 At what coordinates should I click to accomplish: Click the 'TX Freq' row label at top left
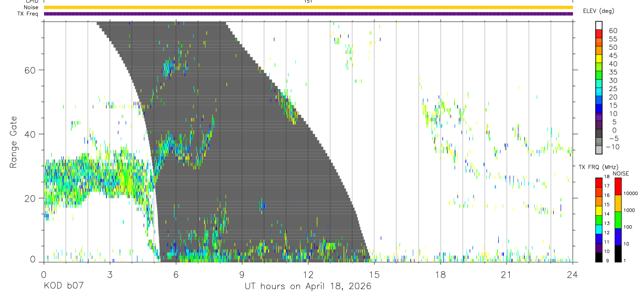[x=28, y=14]
